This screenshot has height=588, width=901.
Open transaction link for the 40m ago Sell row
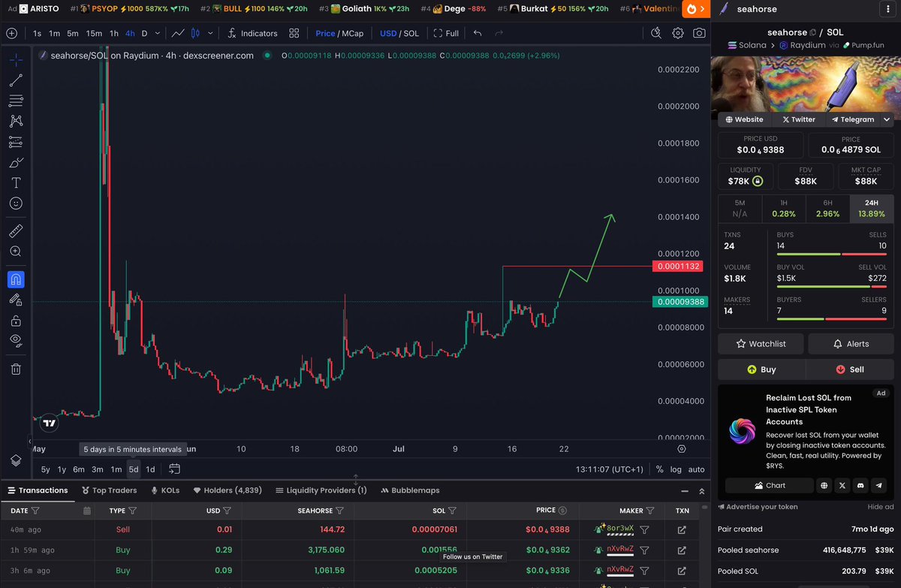click(x=682, y=529)
